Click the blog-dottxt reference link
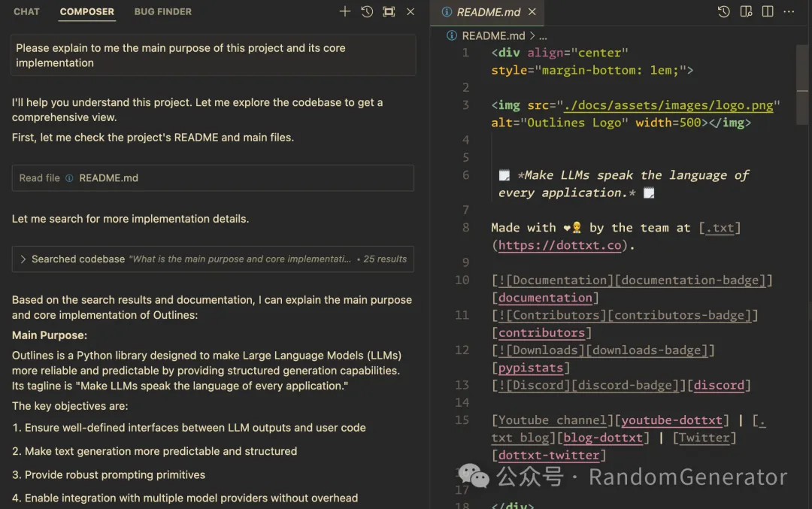This screenshot has height=509, width=812. [603, 438]
